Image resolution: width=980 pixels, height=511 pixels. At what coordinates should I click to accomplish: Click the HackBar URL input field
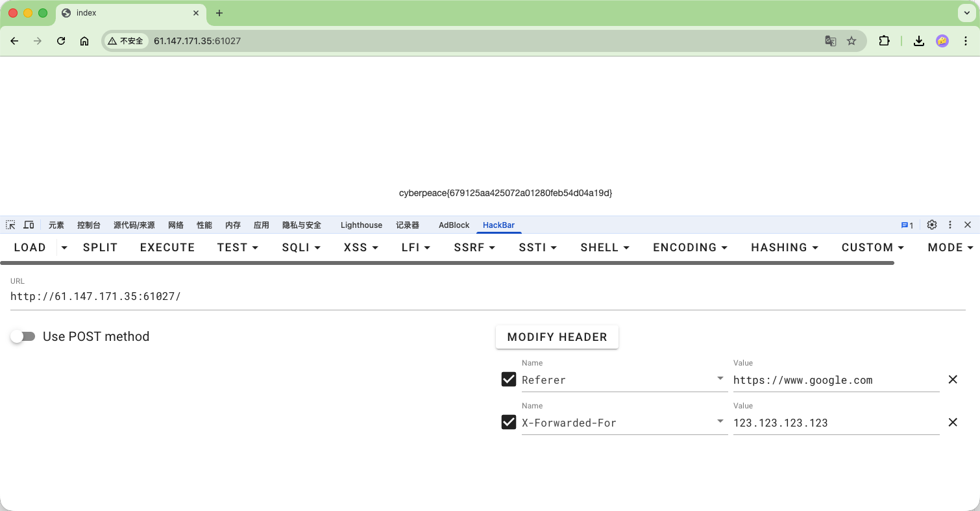click(487, 297)
